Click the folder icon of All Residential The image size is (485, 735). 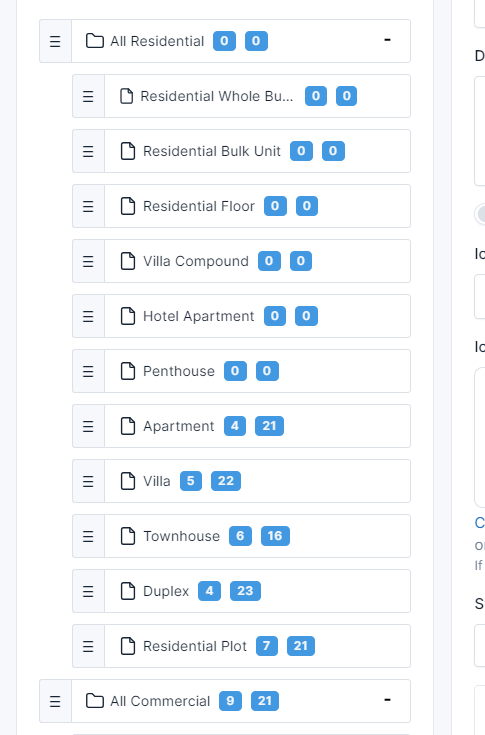[x=95, y=41]
